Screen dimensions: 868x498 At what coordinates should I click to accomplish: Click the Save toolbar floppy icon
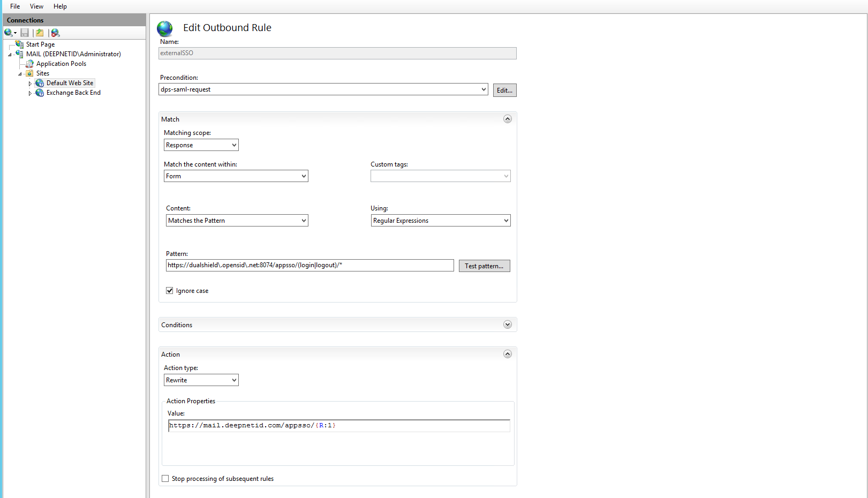(25, 33)
